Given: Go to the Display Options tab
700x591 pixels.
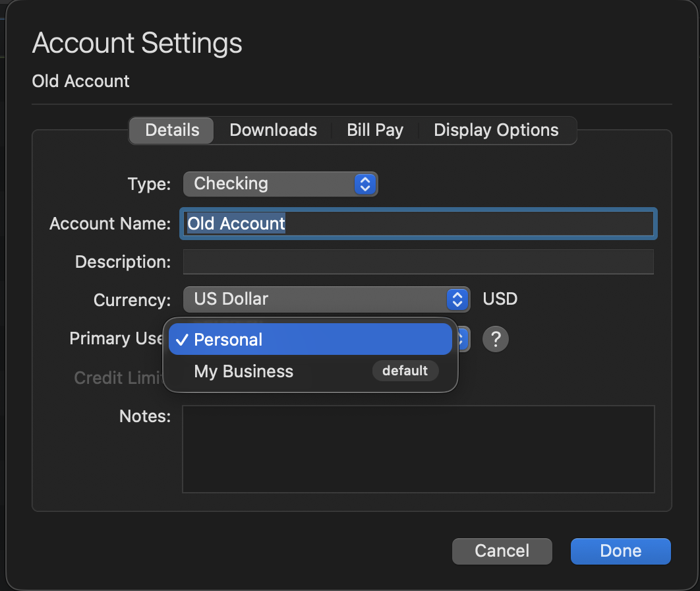Looking at the screenshot, I should click(x=496, y=130).
